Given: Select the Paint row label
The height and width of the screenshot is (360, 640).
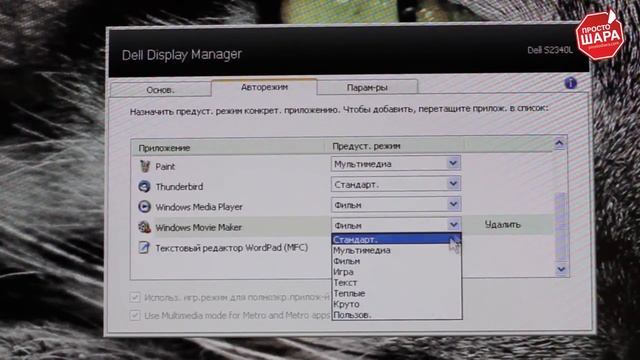Looking at the screenshot, I should (x=165, y=167).
